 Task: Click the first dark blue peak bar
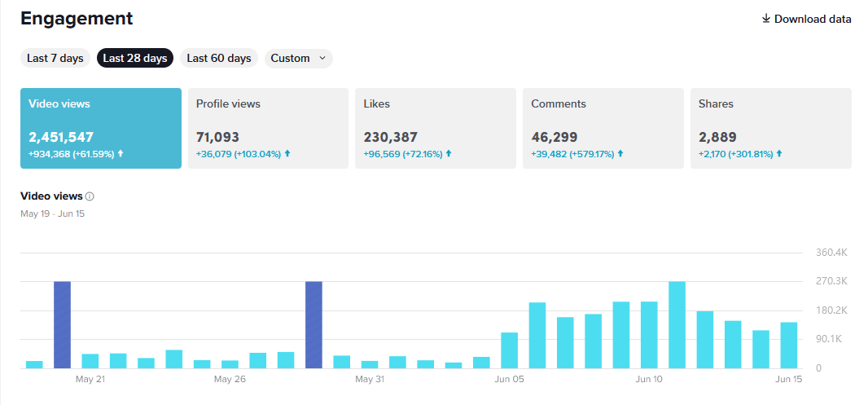pos(62,324)
